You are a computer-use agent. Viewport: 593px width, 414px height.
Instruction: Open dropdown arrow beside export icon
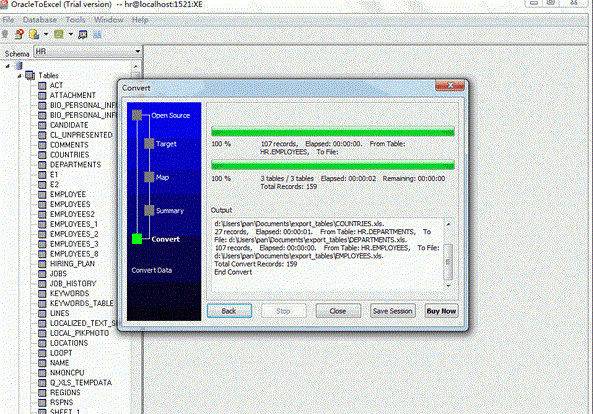pyautogui.click(x=46, y=34)
